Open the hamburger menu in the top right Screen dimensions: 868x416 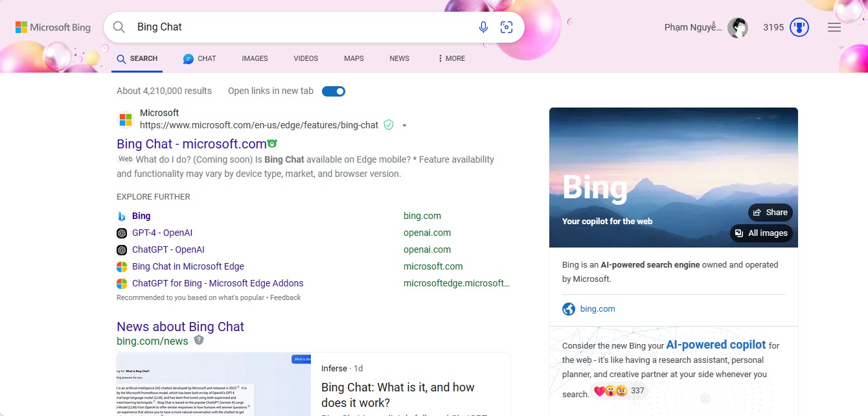[x=834, y=27]
